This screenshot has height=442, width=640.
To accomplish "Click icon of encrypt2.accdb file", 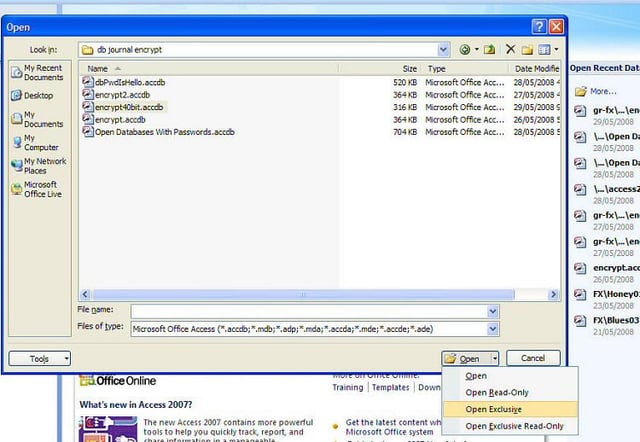I will click(x=88, y=94).
